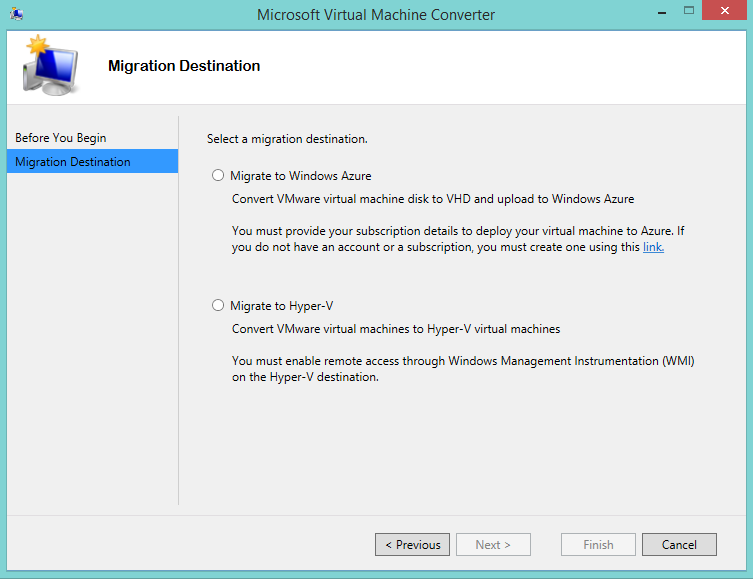Click the Previous button
The height and width of the screenshot is (579, 753).
click(413, 544)
